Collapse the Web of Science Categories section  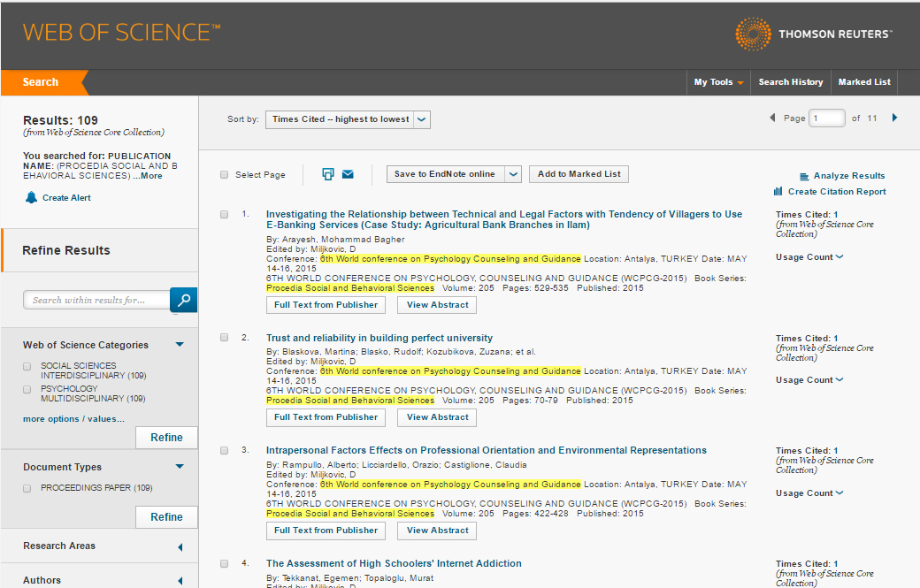click(180, 345)
